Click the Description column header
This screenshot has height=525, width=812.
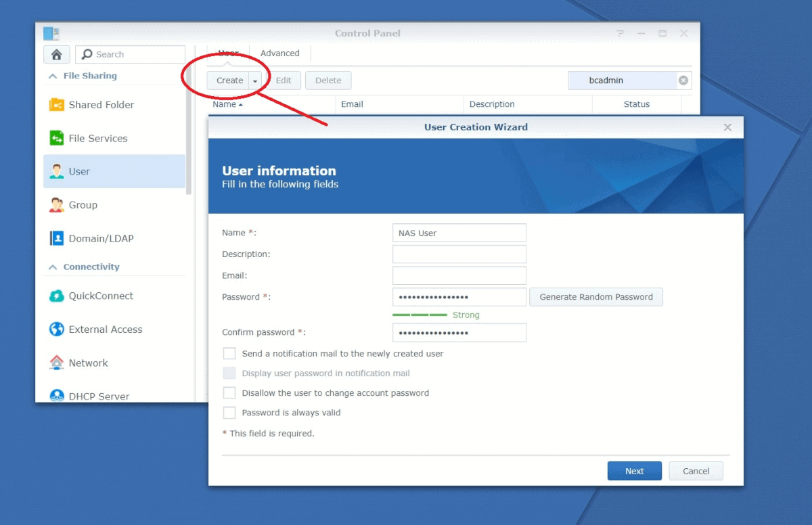click(x=528, y=104)
